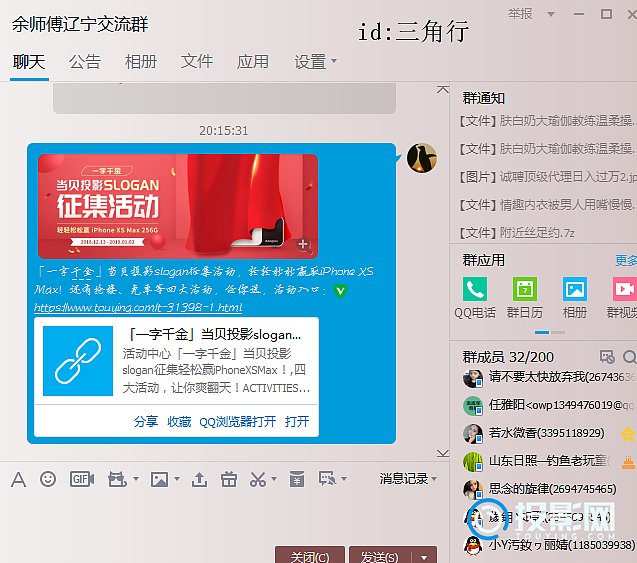Collapse chat area with top chevron
The width and height of the screenshot is (637, 563).
[443, 89]
